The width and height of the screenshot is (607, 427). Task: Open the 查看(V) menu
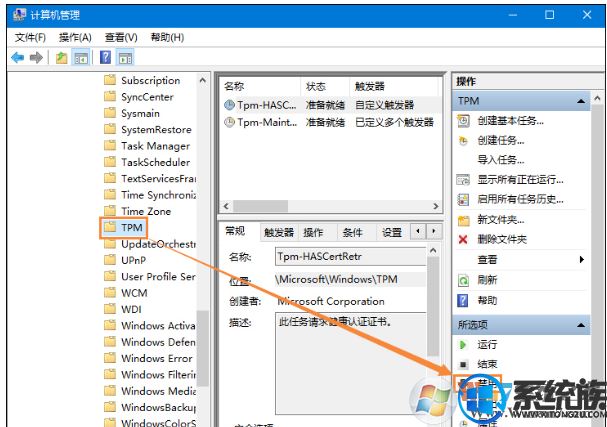121,38
